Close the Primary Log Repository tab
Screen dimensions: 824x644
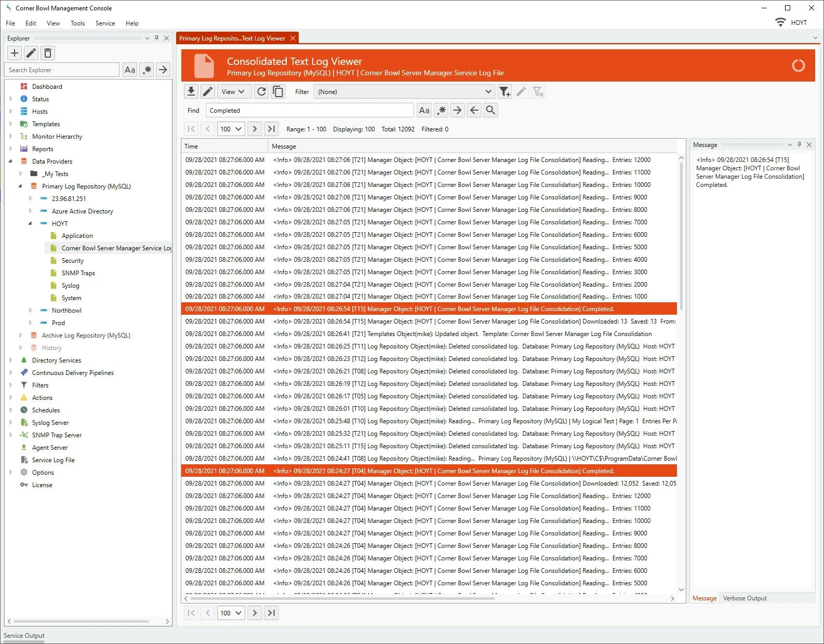tap(293, 38)
